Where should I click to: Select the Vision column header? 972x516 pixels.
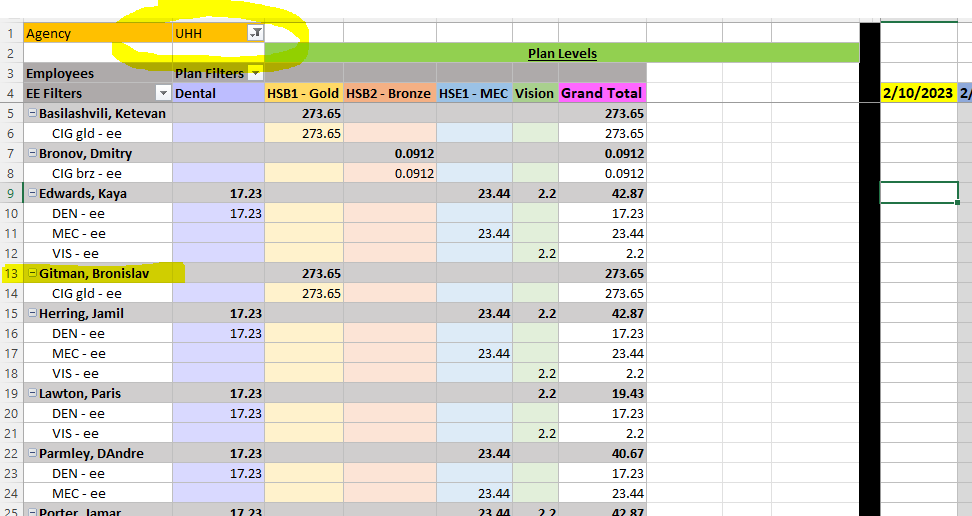pyautogui.click(x=536, y=93)
